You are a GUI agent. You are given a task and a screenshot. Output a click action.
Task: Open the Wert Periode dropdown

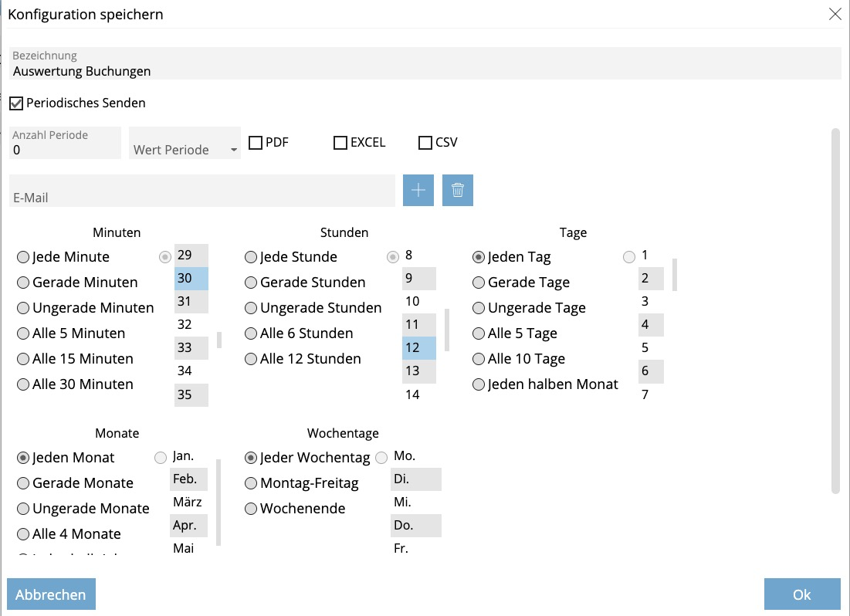tap(185, 149)
